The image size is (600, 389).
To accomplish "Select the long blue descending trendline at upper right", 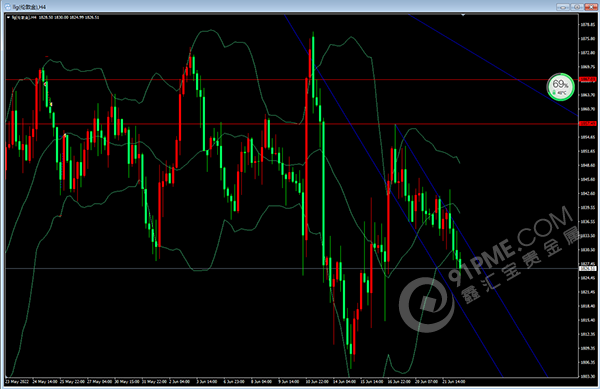I will click(494, 65).
